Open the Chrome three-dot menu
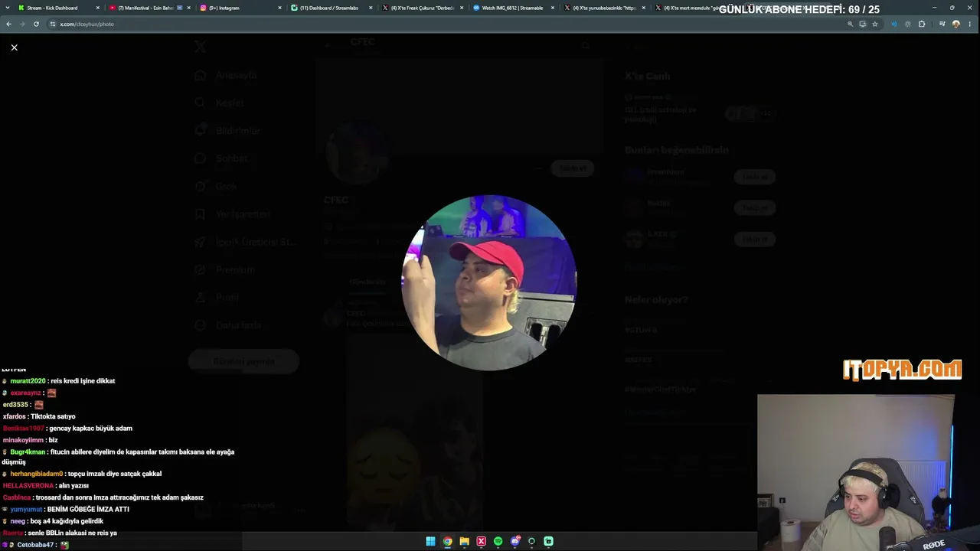980x551 pixels. tap(970, 24)
